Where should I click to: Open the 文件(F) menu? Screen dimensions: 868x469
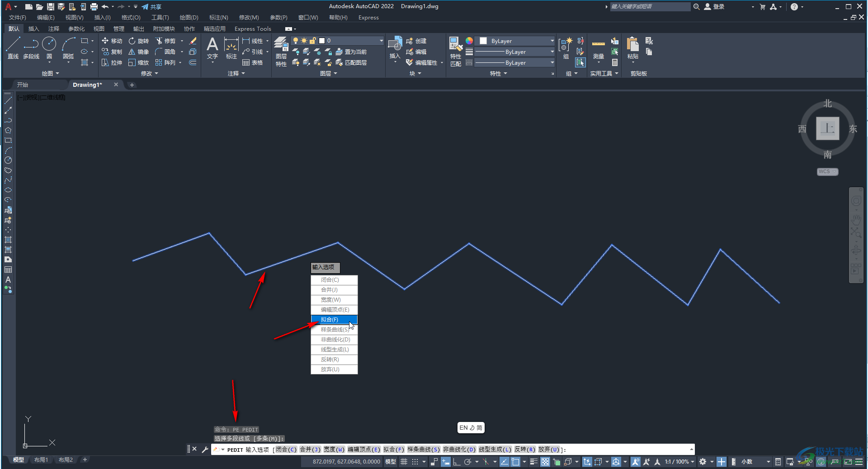pos(18,17)
